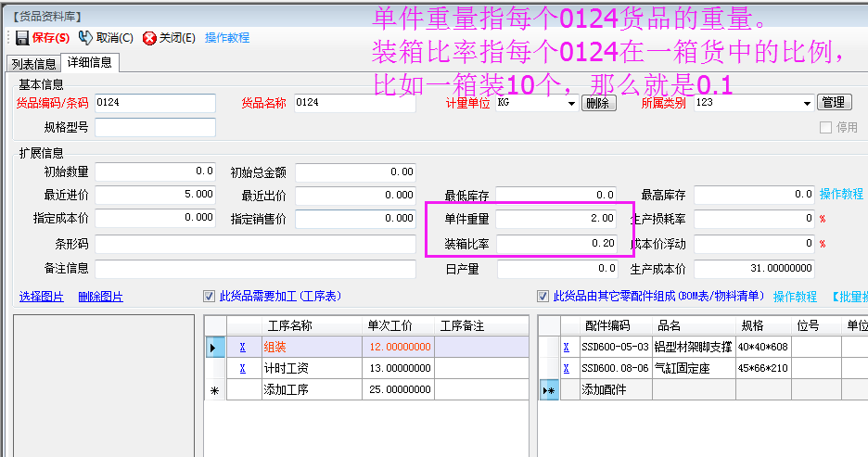
Task: Click the 管理 button beside category
Action: [833, 103]
